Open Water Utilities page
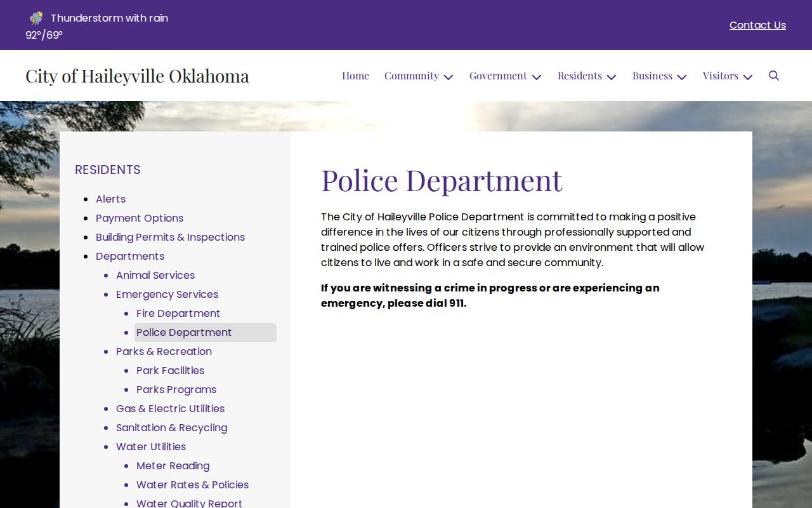The height and width of the screenshot is (508, 812). (151, 446)
